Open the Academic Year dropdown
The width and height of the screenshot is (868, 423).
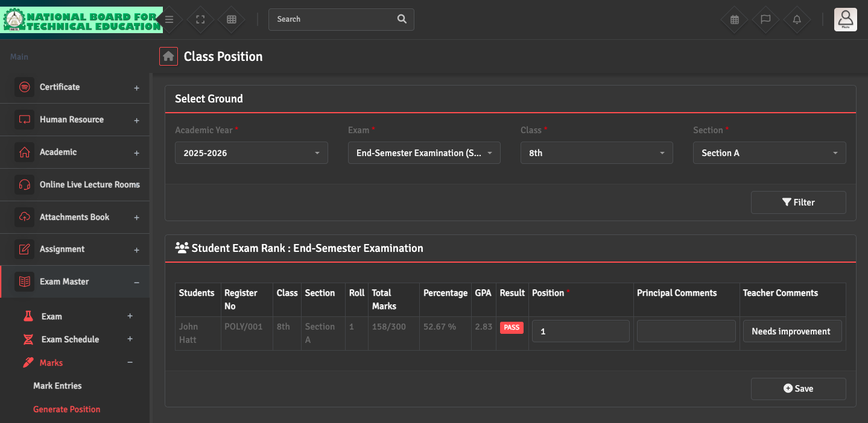coord(252,153)
